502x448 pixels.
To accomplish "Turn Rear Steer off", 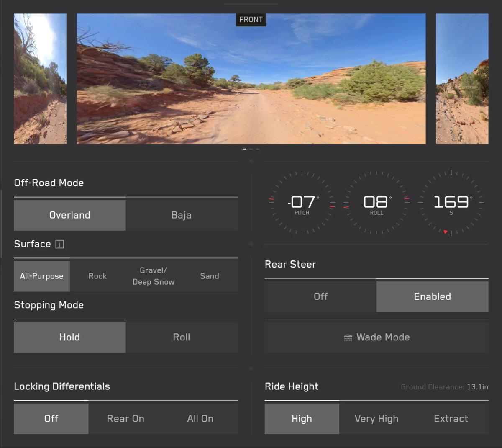I will click(320, 296).
